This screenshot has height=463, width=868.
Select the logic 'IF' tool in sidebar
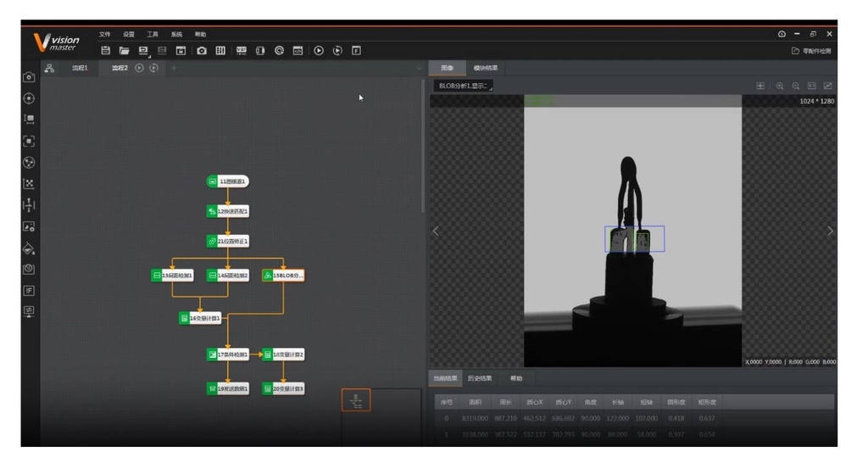pos(29,290)
